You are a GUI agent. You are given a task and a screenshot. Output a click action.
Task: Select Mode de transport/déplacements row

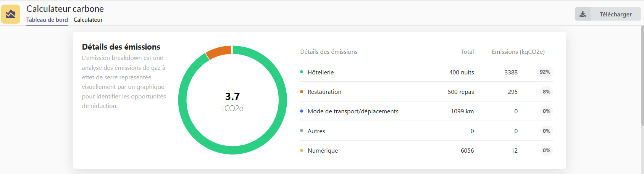click(353, 111)
